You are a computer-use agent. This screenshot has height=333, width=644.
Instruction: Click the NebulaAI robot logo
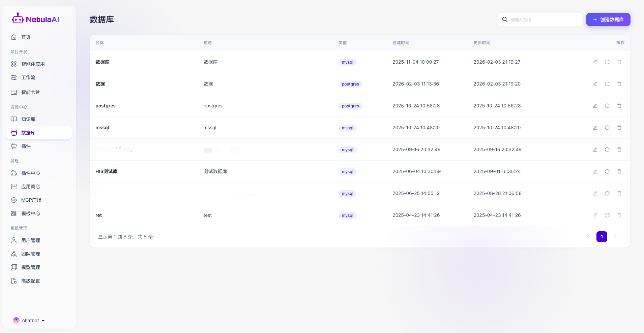point(18,19)
